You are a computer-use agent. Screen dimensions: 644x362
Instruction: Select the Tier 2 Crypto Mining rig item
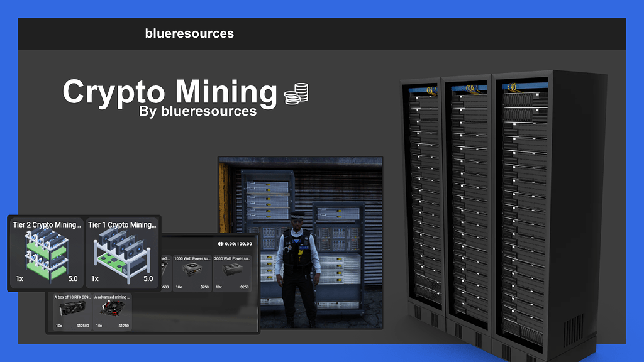click(x=47, y=253)
